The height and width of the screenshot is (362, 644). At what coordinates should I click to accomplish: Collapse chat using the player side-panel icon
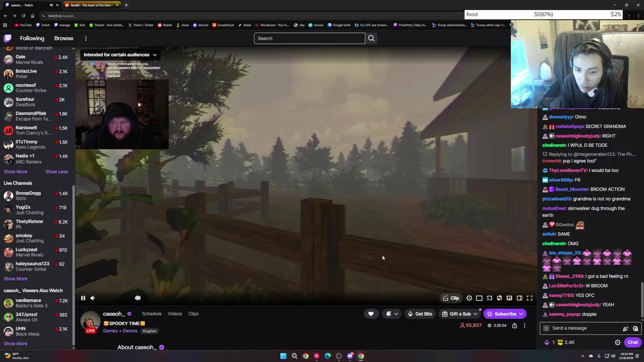[519, 298]
